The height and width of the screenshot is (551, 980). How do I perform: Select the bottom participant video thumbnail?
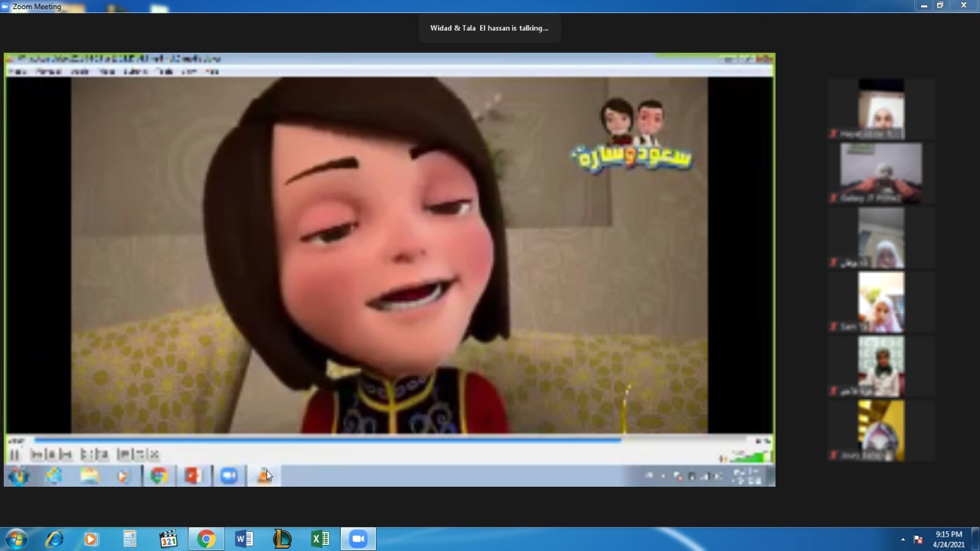point(880,430)
